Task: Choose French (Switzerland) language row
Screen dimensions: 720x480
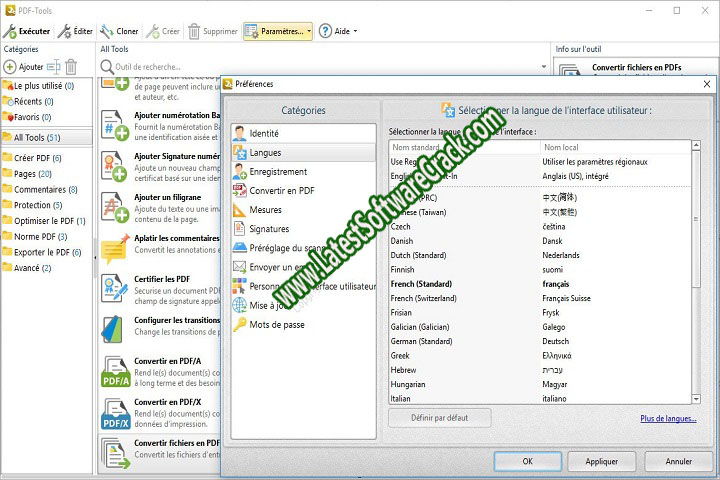Action: [x=540, y=298]
